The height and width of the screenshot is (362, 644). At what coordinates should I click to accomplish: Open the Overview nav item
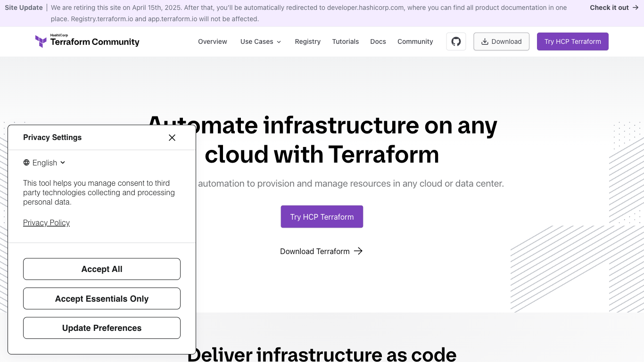[x=213, y=41]
